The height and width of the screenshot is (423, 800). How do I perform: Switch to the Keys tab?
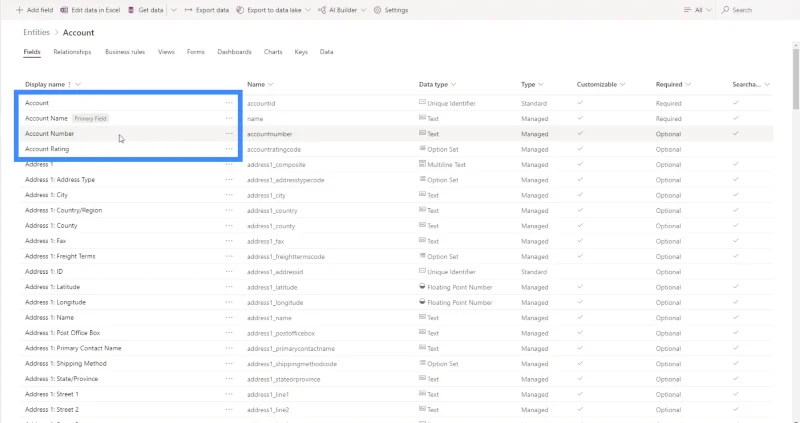click(x=301, y=52)
